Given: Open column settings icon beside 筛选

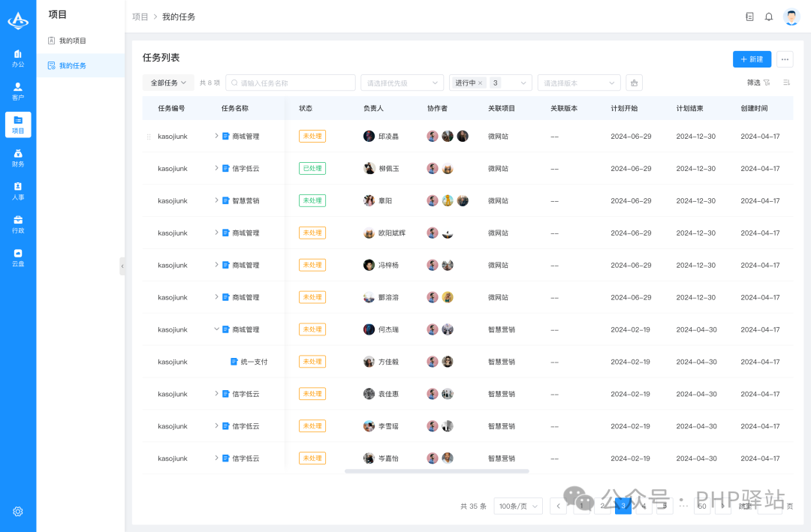Looking at the screenshot, I should pos(787,83).
